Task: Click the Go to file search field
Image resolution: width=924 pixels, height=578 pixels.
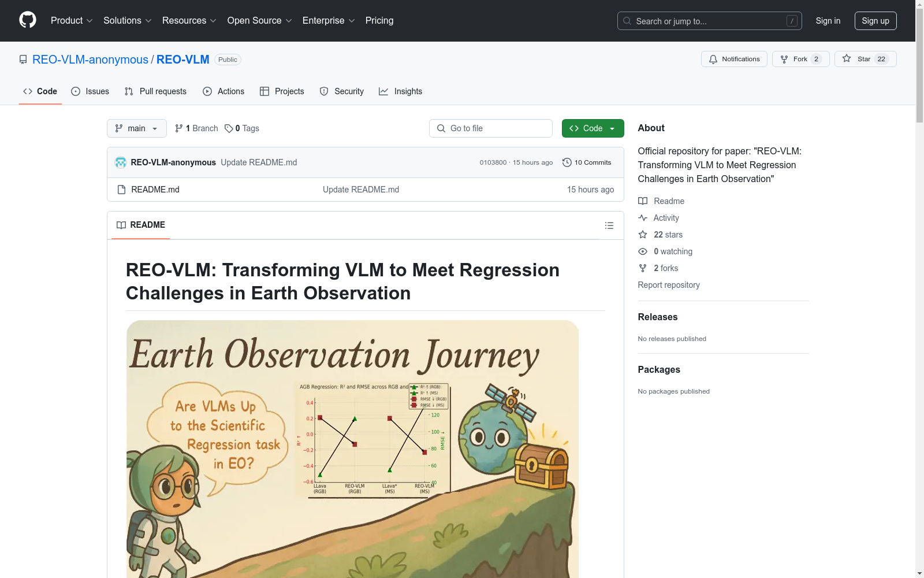Action: click(491, 128)
